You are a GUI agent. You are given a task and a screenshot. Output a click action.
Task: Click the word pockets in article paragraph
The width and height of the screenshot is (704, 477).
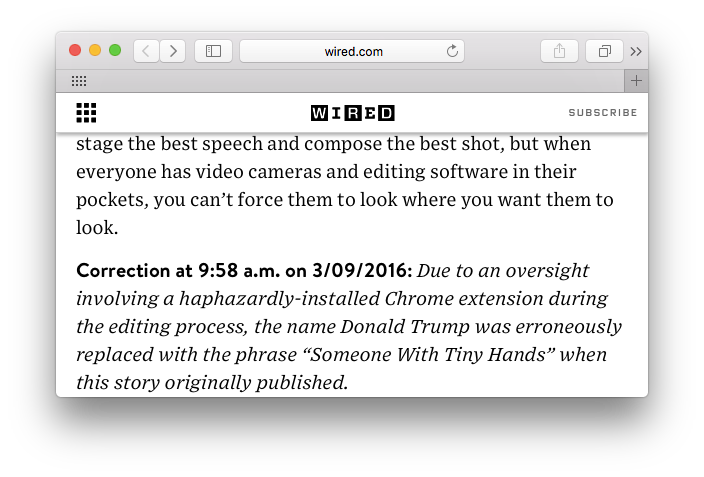click(112, 200)
